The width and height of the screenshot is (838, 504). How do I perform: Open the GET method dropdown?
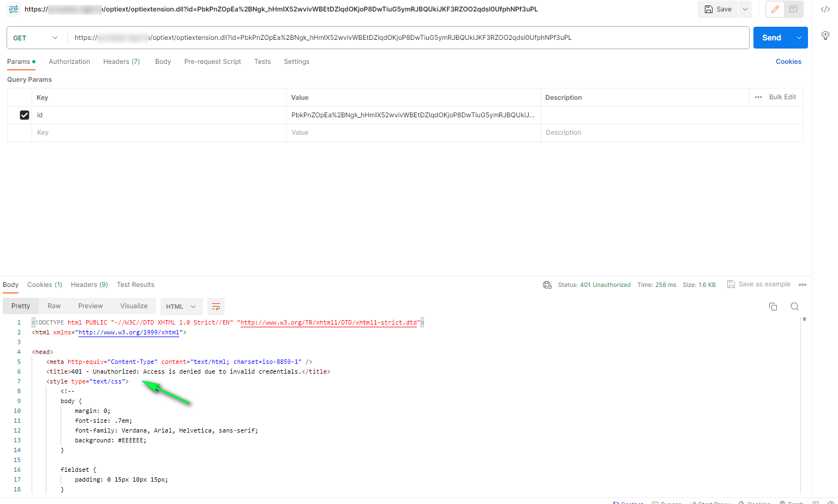pyautogui.click(x=35, y=38)
